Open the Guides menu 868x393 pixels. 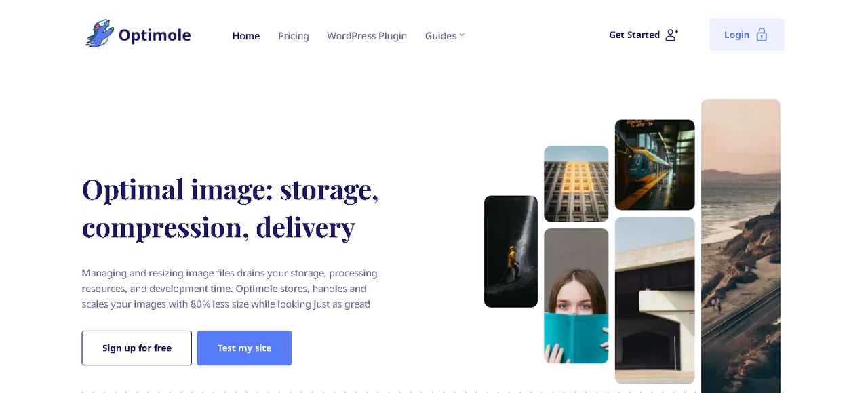[445, 35]
